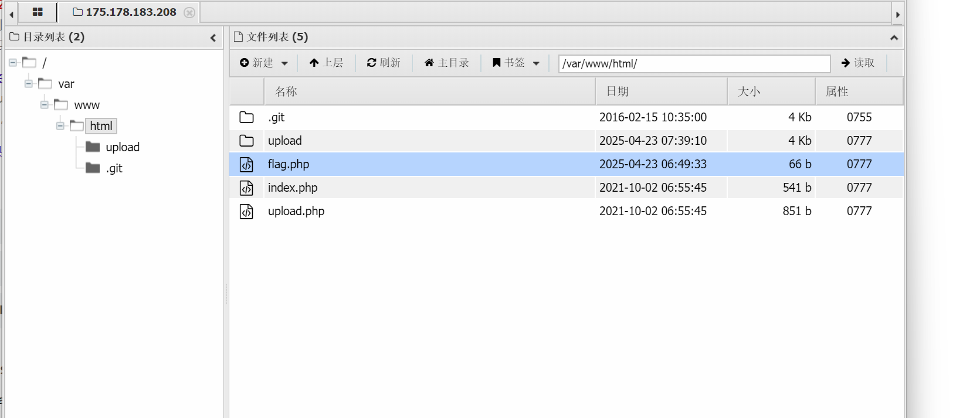Refresh the file list with 刷新

coord(384,63)
